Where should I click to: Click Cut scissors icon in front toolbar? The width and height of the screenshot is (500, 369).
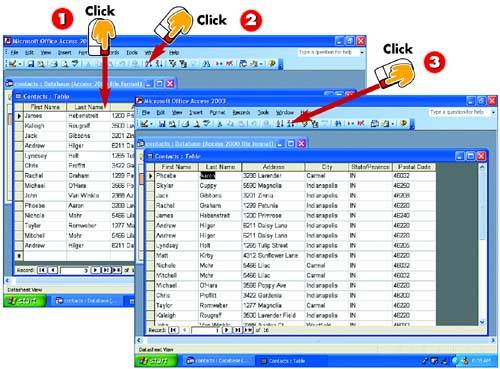220,124
